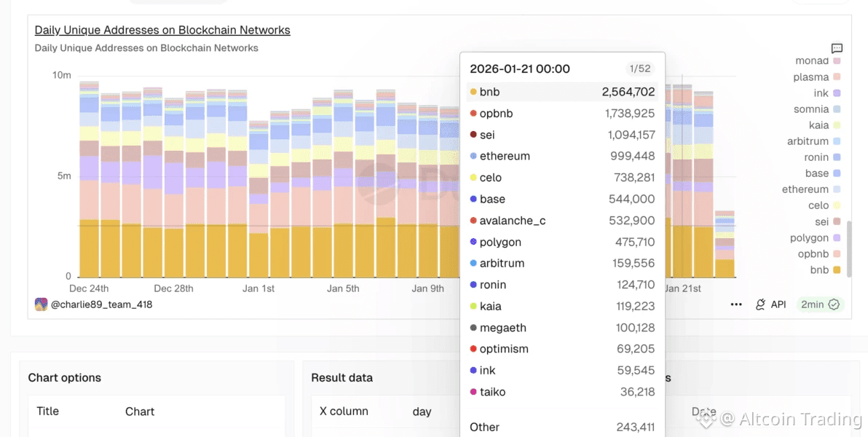The image size is (868, 437).
Task: Toggle the somnia series in the legend
Action: click(x=811, y=109)
